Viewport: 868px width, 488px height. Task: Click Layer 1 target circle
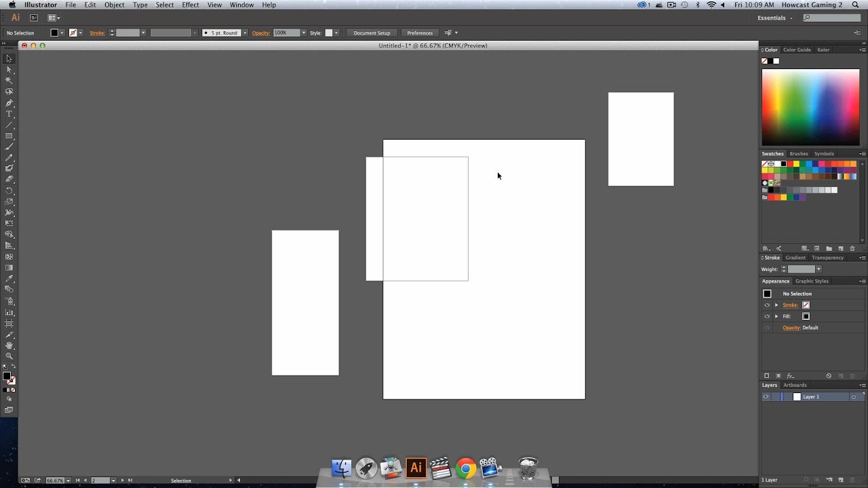click(x=854, y=396)
